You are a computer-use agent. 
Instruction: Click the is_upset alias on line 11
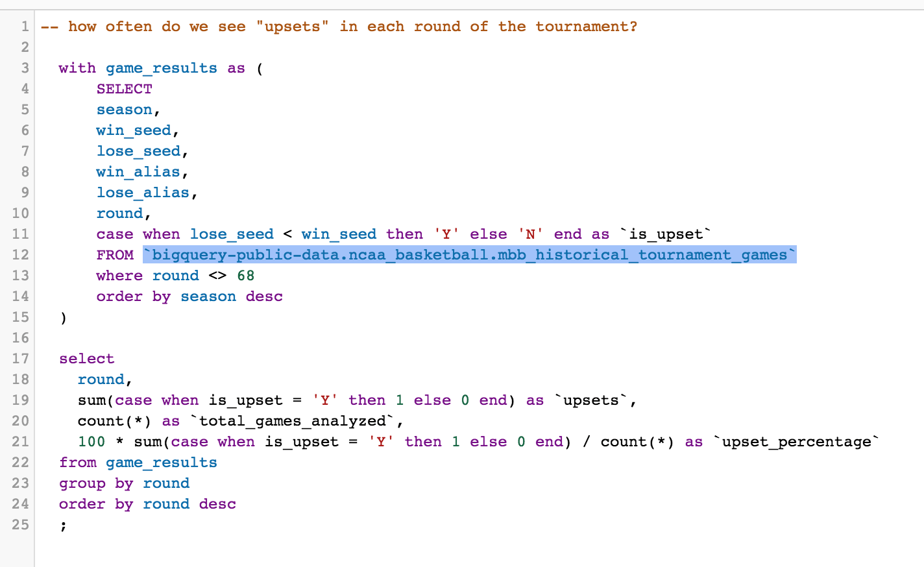tap(666, 234)
